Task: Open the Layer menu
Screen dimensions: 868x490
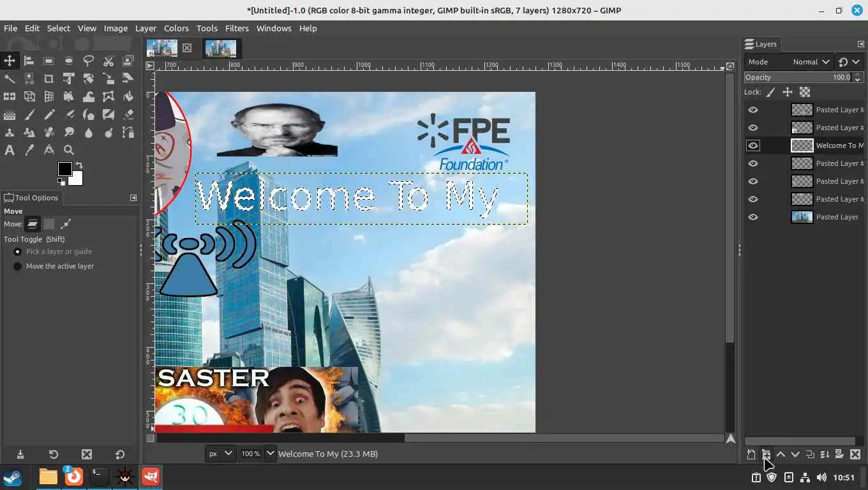Action: pyautogui.click(x=146, y=28)
